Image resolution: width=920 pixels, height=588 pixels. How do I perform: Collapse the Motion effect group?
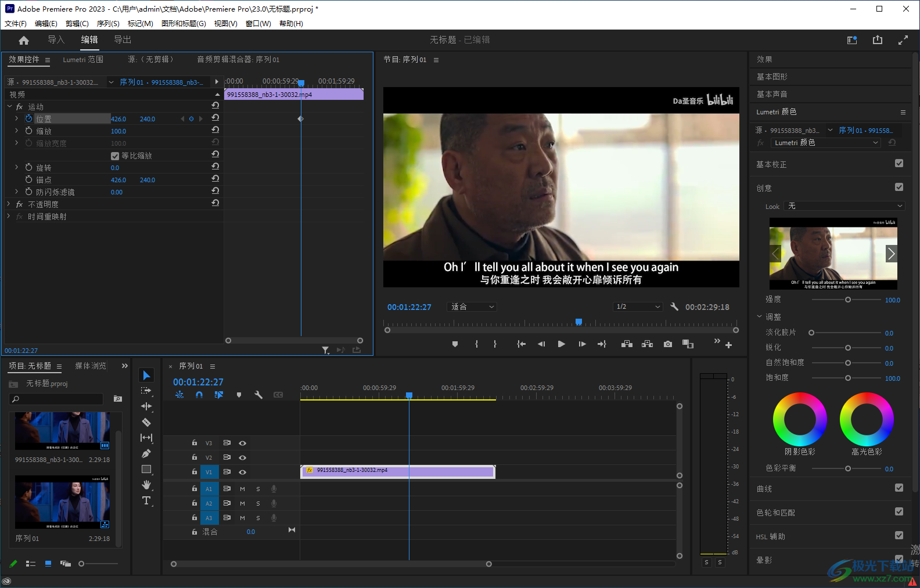coord(10,107)
